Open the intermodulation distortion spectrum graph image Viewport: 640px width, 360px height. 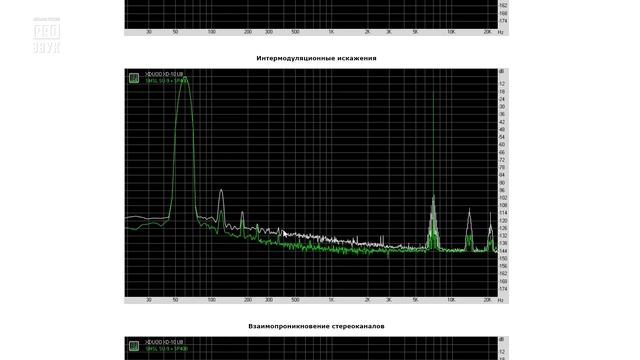(x=316, y=186)
